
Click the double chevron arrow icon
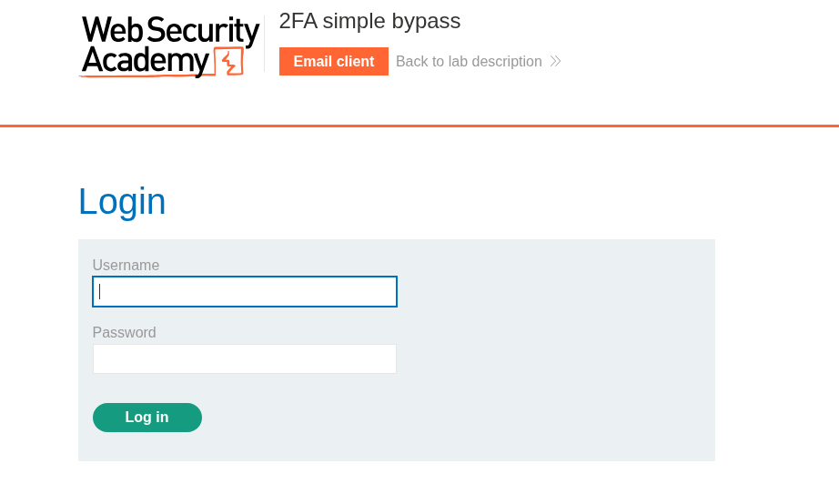(555, 61)
